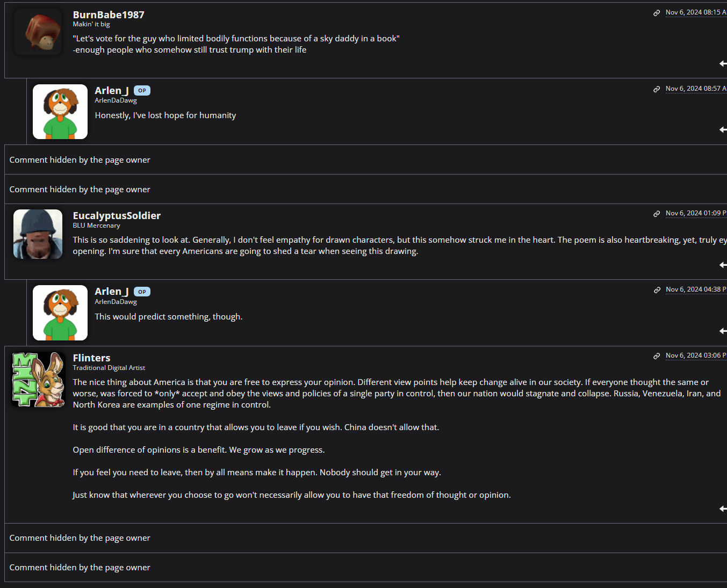This screenshot has width=727, height=588.
Task: Click permalink icon on Arlen_J's "predict something" reply
Action: [x=657, y=290]
